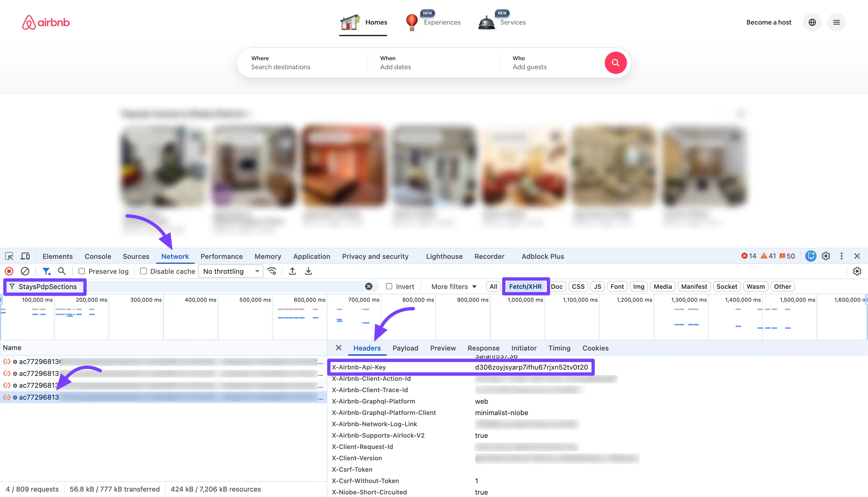Click the stop recording network log icon
The image size is (868, 497).
9,271
